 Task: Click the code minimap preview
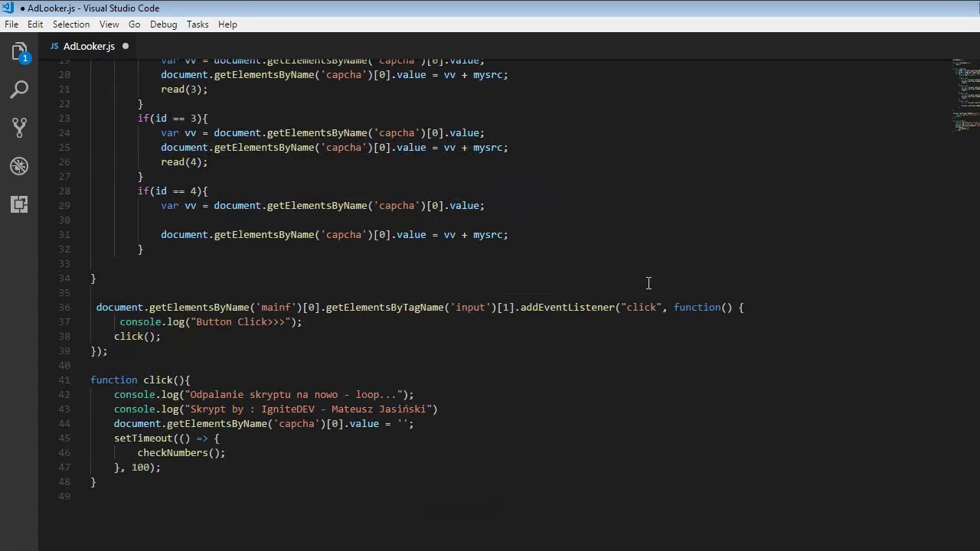point(966,96)
